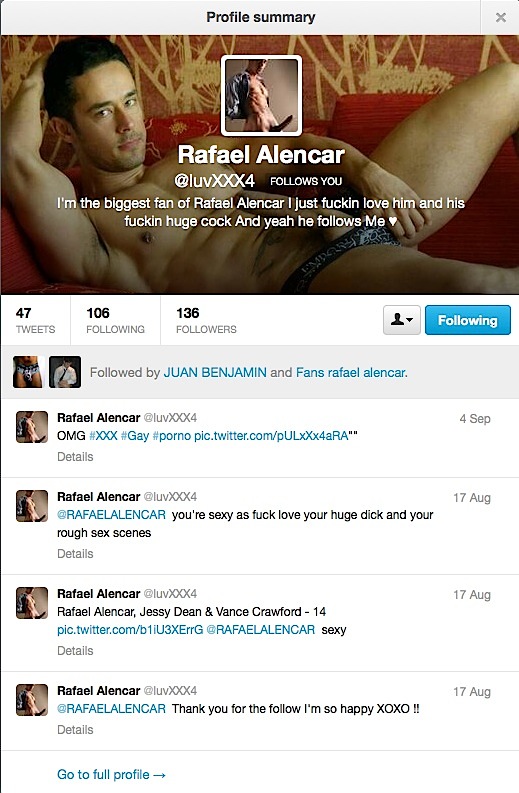Viewport: 519px width, 793px height.
Task: View the 47 Tweets count
Action: [35, 320]
